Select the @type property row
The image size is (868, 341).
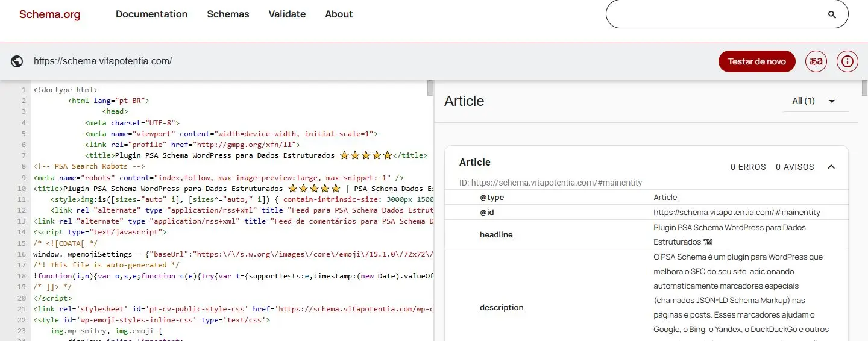click(x=646, y=197)
